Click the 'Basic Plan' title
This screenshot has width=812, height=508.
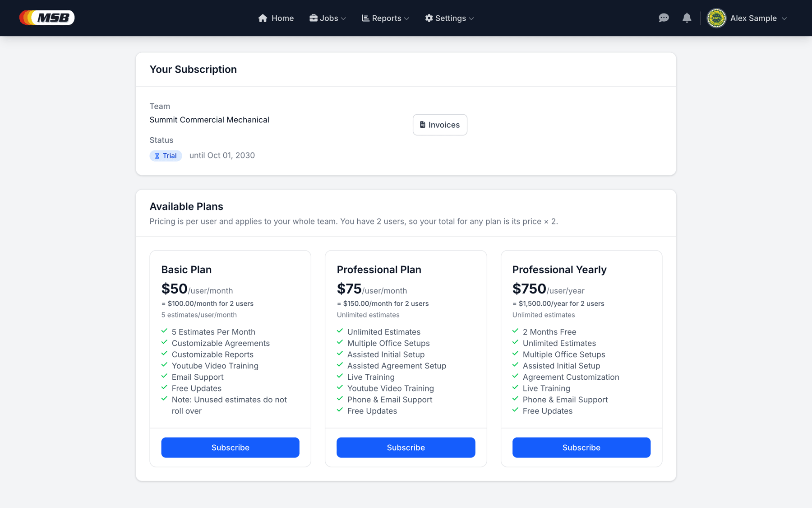click(x=186, y=270)
